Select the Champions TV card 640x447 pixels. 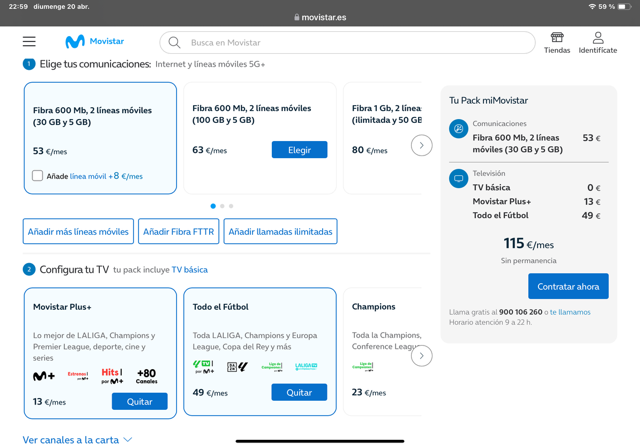coord(383,352)
